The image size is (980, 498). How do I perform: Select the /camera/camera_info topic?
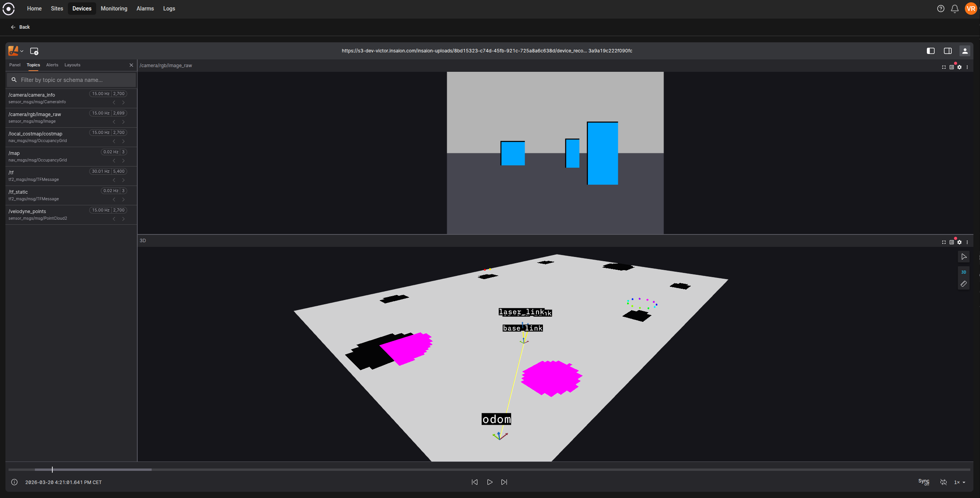71,98
